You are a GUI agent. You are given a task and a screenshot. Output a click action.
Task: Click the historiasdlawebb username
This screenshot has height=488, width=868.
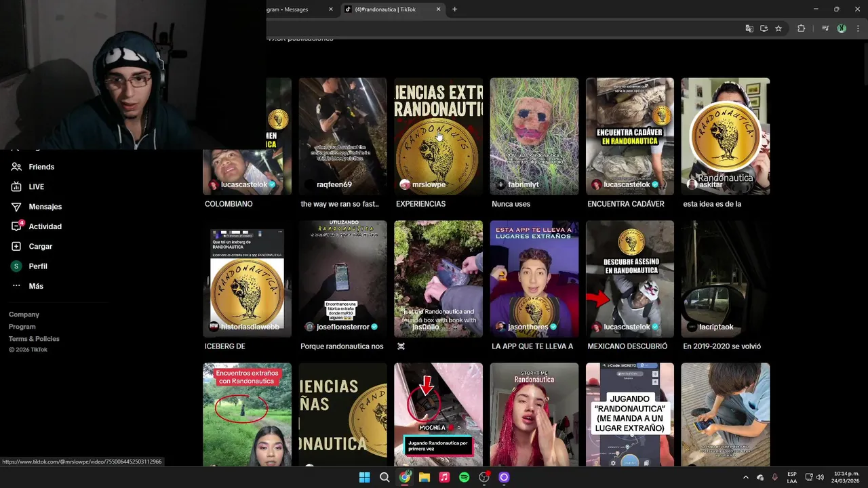click(250, 327)
